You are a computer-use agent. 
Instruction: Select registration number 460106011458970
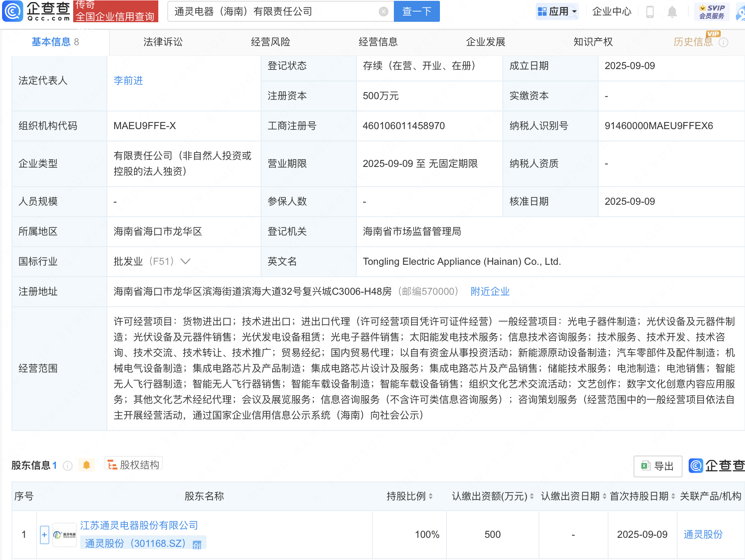pos(404,126)
